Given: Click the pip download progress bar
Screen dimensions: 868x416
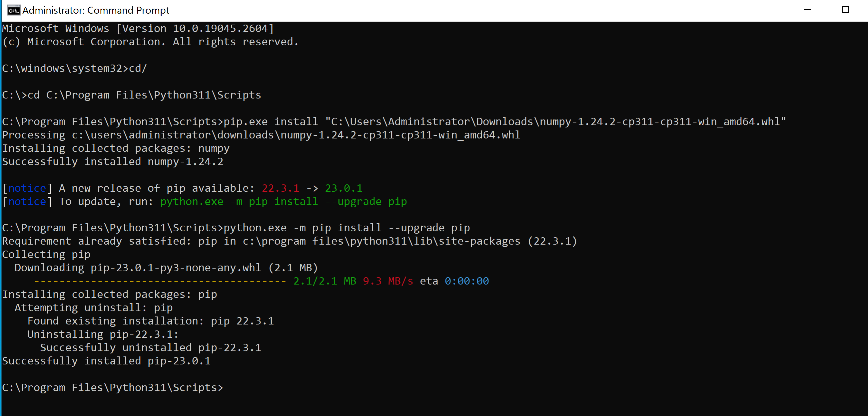Looking at the screenshot, I should [x=160, y=281].
